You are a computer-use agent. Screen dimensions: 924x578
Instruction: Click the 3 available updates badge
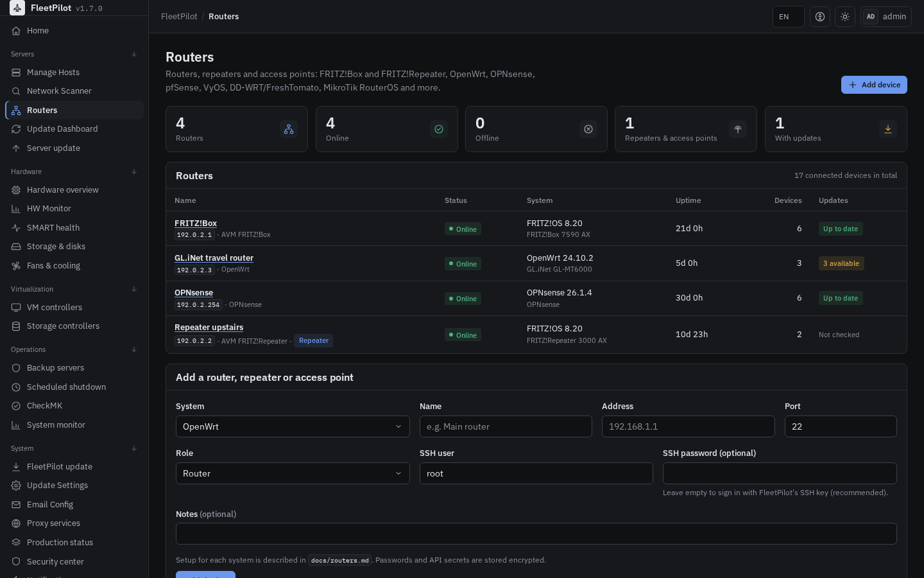tap(841, 263)
